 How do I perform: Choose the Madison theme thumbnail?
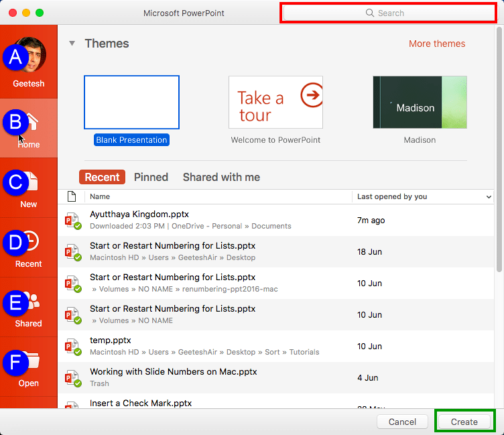click(420, 102)
